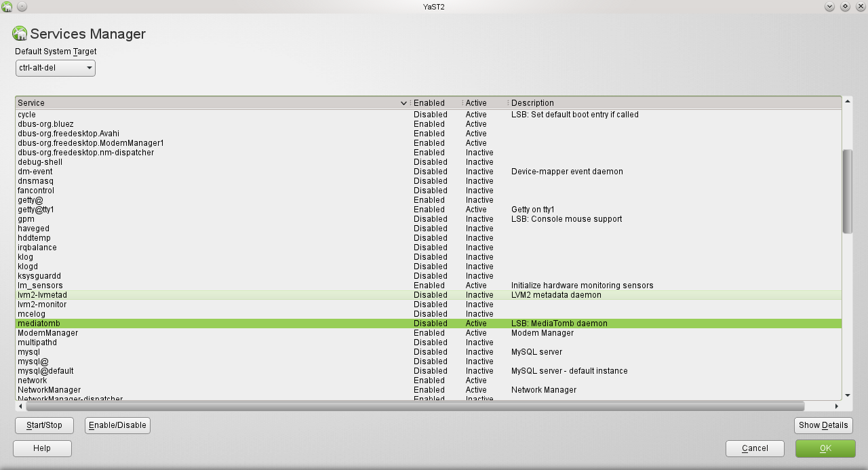Click the vertical scrollbar down arrow
The width and height of the screenshot is (868, 470).
[847, 395]
